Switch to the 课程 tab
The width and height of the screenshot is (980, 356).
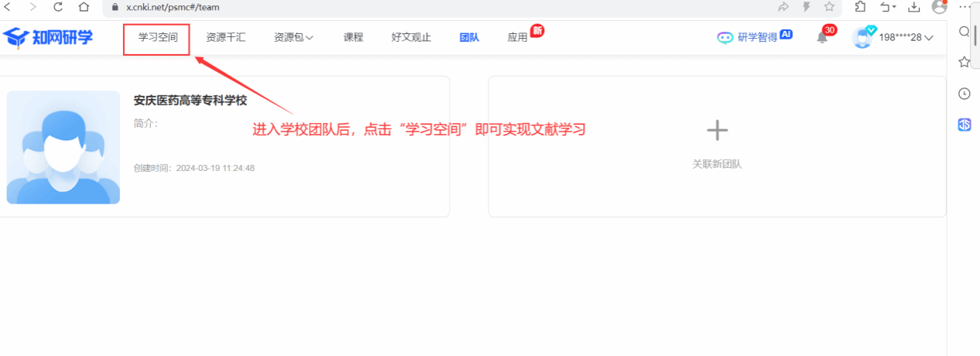point(353,37)
